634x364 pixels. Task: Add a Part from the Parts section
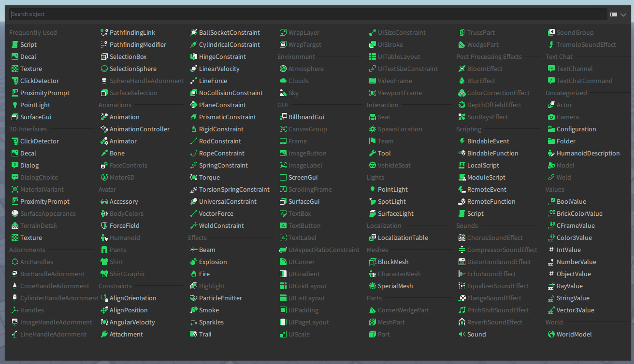tap(383, 334)
